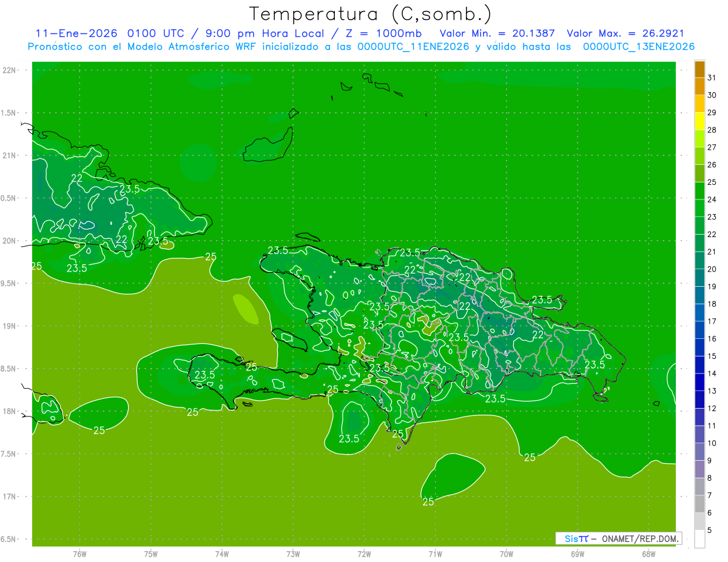728x562 pixels.
Task: Click the '70W' longitude axis label
Action: [506, 554]
